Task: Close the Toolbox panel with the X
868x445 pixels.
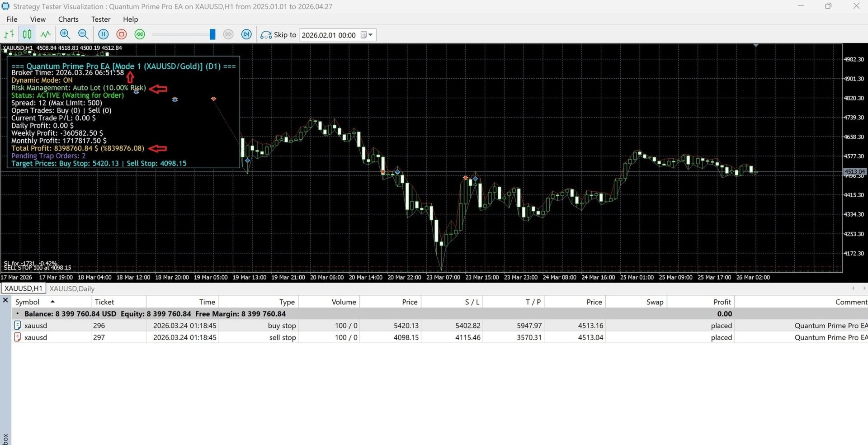Action: (5, 300)
